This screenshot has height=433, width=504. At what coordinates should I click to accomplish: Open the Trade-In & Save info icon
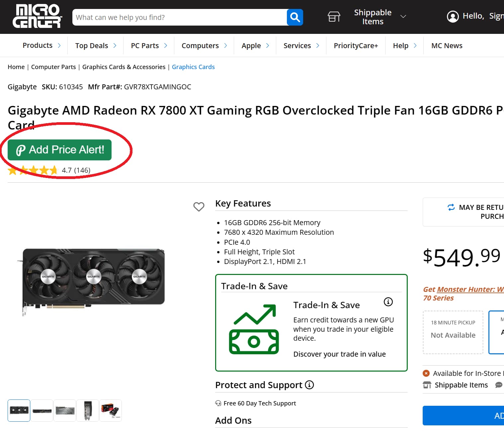point(388,302)
